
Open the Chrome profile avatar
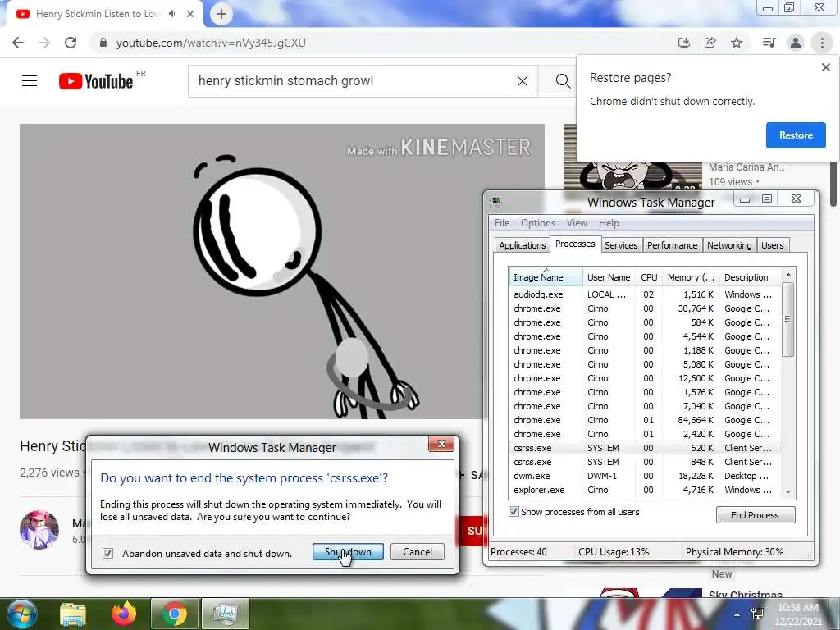tap(796, 43)
